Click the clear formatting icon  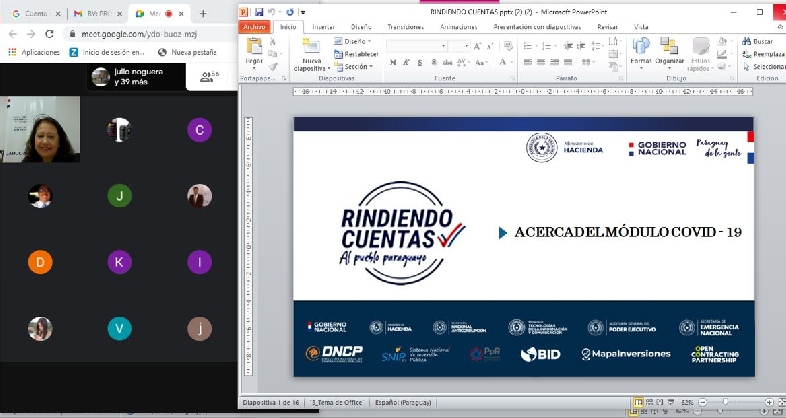coord(509,47)
